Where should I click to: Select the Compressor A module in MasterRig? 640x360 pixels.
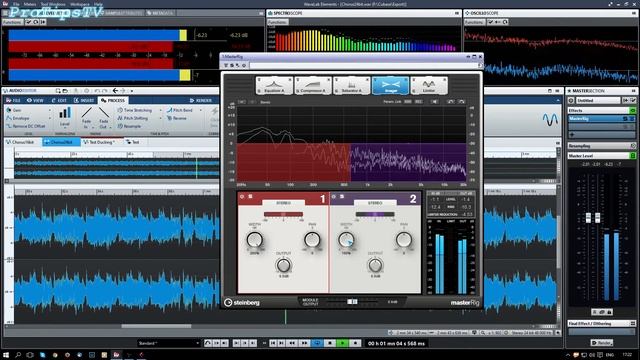(313, 85)
